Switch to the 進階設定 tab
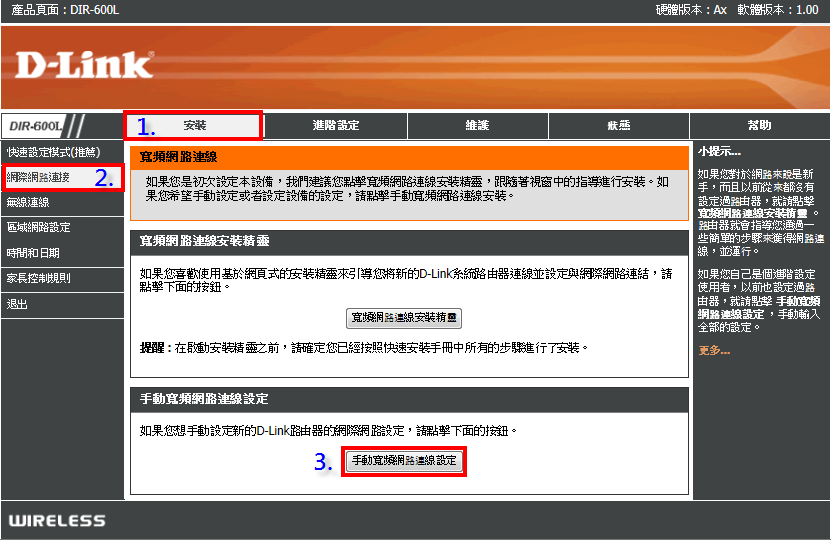831x540 pixels. (336, 126)
